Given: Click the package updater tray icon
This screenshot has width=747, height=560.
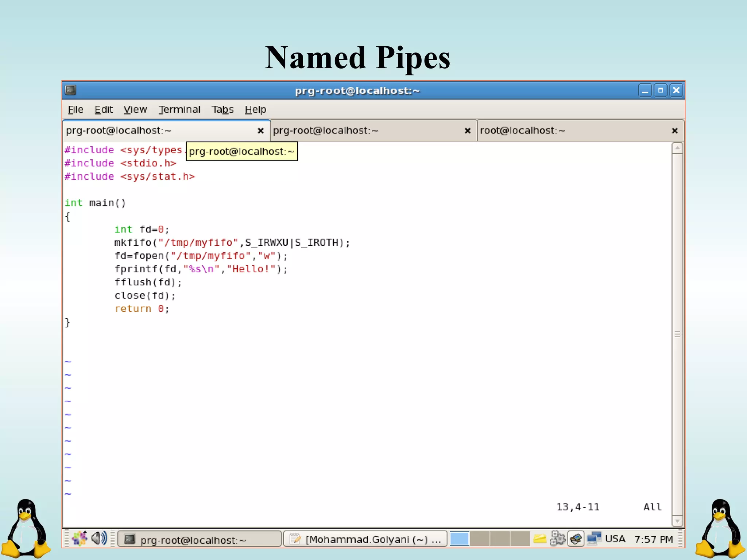Looking at the screenshot, I should click(x=576, y=538).
